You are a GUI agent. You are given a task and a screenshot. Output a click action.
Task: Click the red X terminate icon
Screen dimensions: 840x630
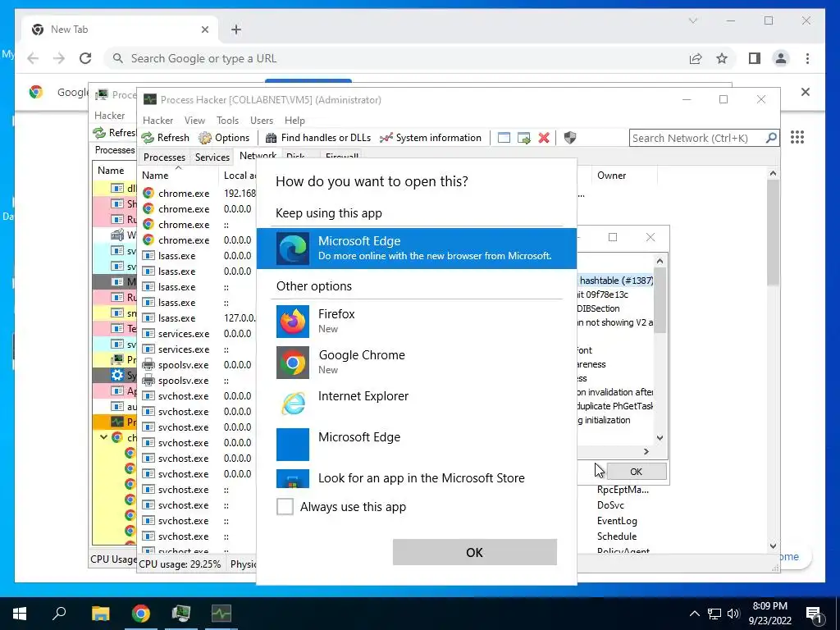click(544, 138)
